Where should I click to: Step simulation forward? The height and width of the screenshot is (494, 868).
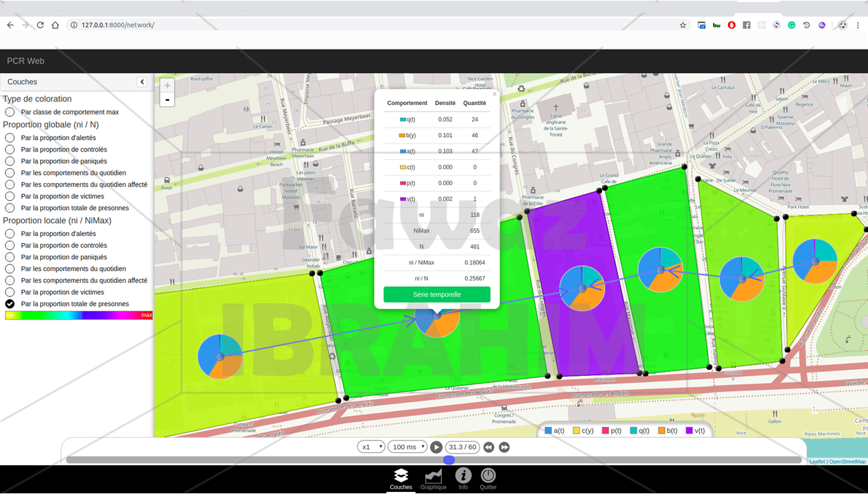[x=504, y=447]
